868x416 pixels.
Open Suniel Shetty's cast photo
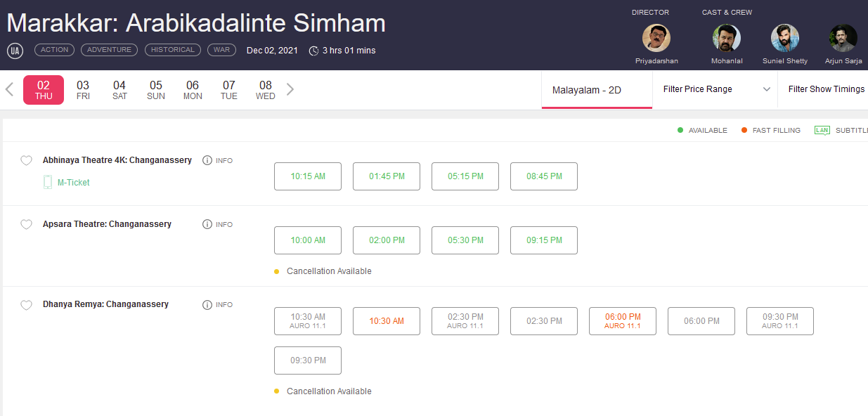[x=785, y=38]
